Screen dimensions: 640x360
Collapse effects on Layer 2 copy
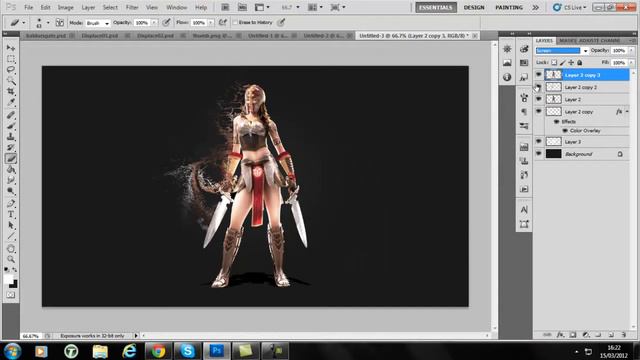pyautogui.click(x=627, y=111)
